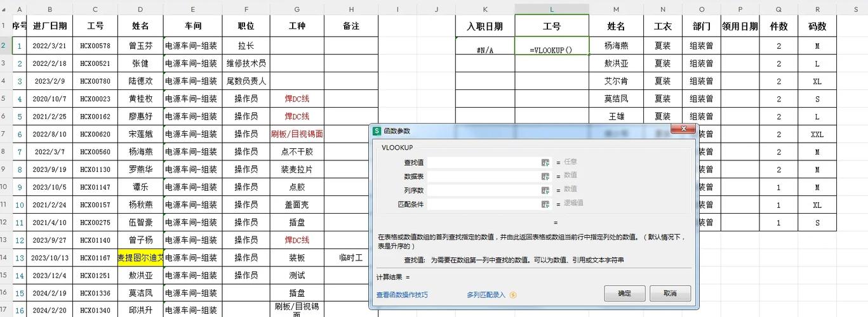
Task: Click the yellow-highlighted name cell 麦提图尔迪艾
Action: [x=140, y=258]
